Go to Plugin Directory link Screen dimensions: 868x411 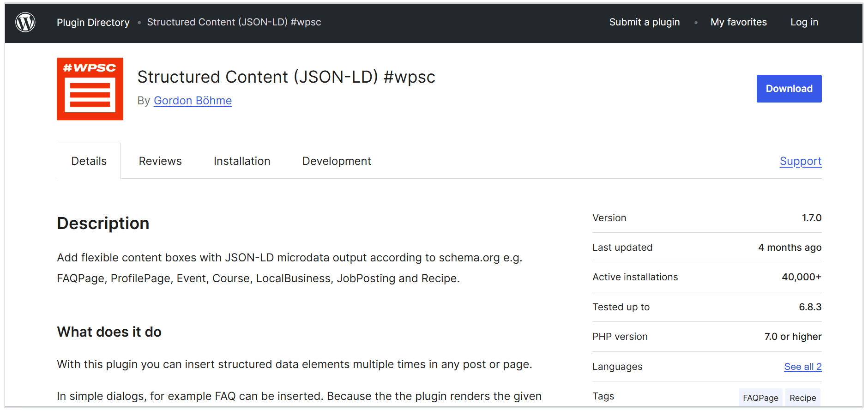pos(93,22)
